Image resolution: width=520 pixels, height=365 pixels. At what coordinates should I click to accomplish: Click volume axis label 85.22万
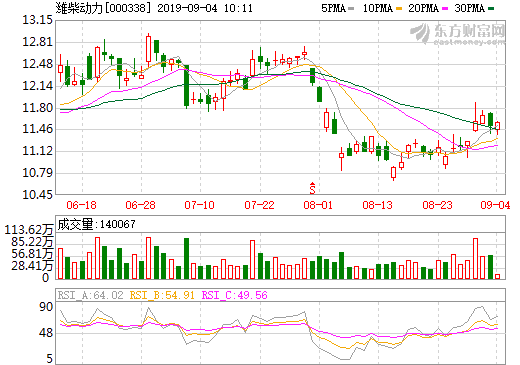(x=32, y=242)
